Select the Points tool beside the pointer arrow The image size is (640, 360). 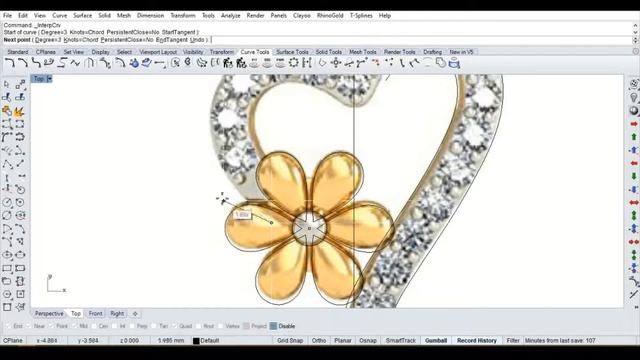(20, 84)
